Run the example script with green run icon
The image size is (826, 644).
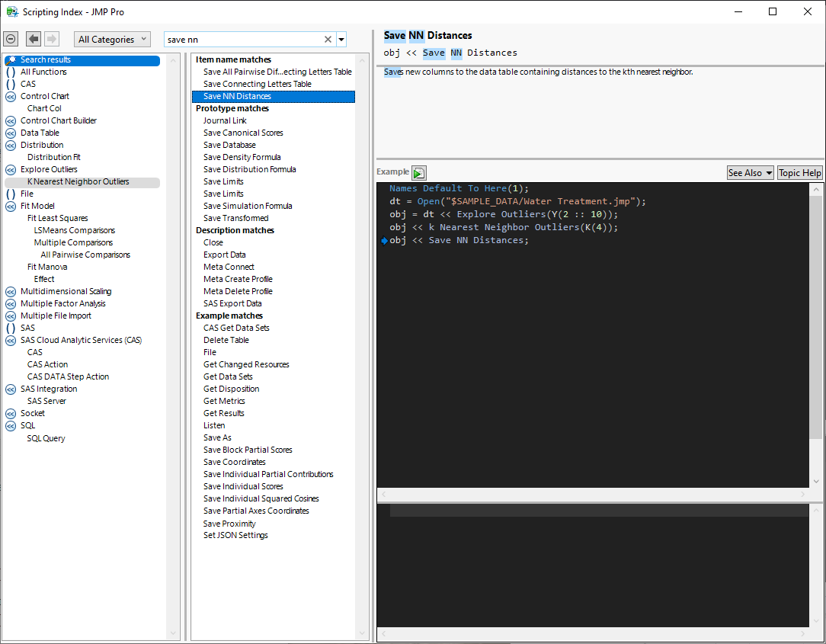418,172
